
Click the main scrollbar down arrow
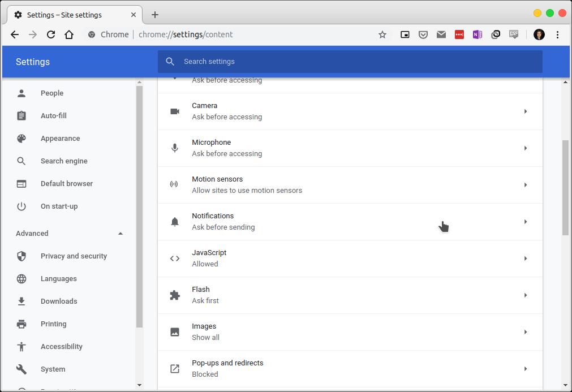pyautogui.click(x=565, y=385)
